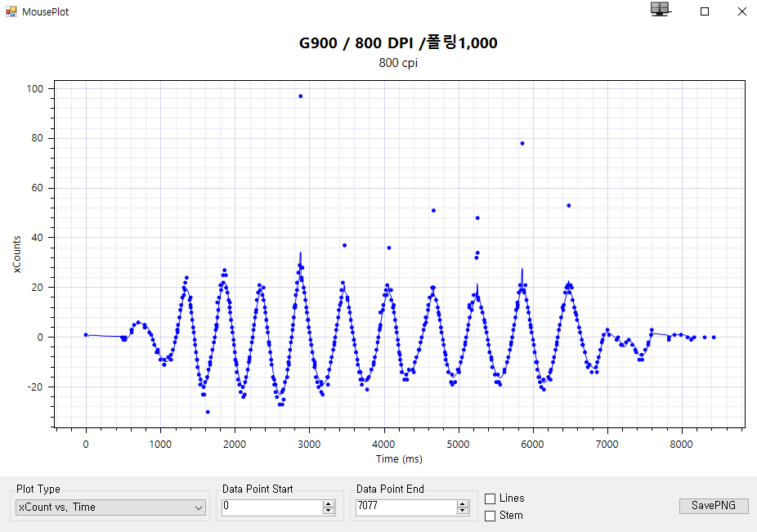757x532 pixels.
Task: Focus the Data Point End field showing 7077
Action: [x=405, y=507]
